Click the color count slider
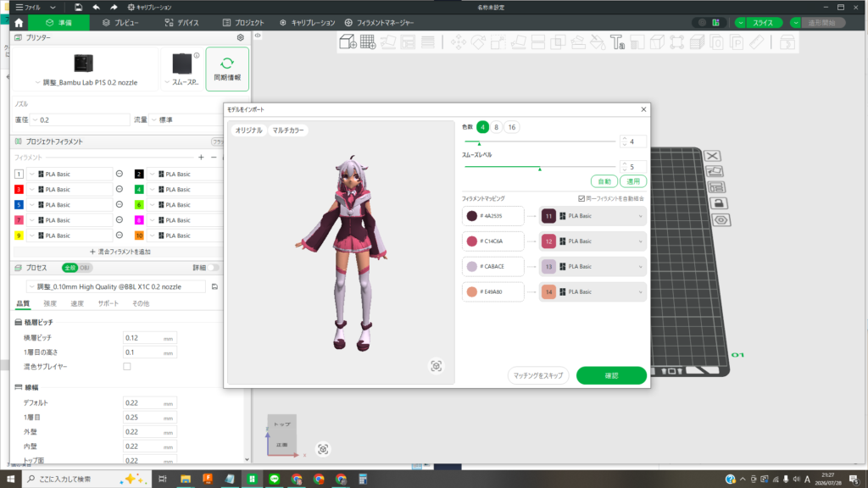 tap(540, 141)
